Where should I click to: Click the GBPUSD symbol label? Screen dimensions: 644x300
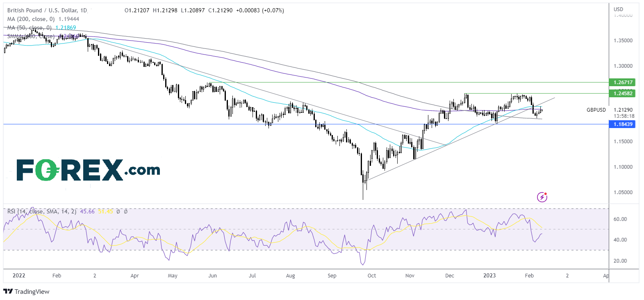click(x=596, y=110)
